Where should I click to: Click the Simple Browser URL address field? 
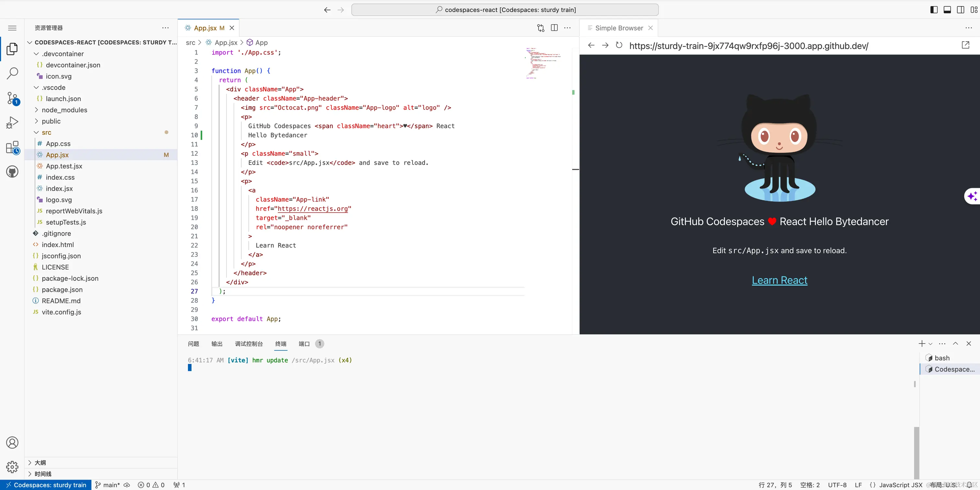[748, 46]
